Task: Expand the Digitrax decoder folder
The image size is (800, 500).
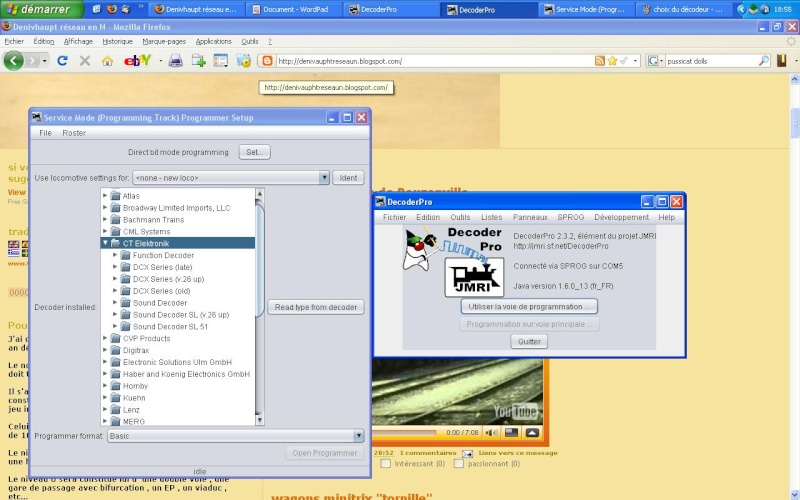Action: [105, 350]
